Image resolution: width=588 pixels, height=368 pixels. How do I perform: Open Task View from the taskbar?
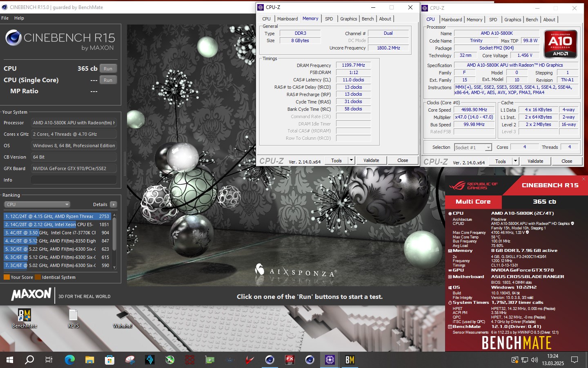[x=49, y=360]
